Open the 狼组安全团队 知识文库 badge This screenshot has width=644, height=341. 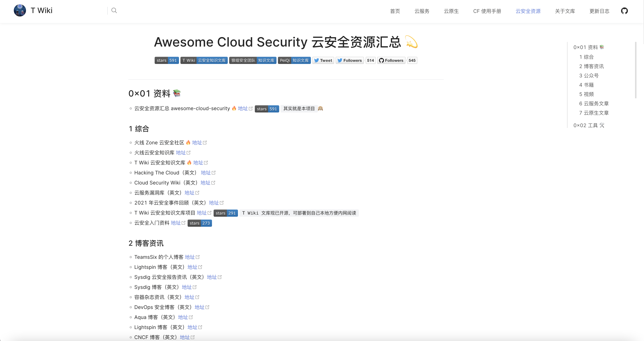pos(253,61)
